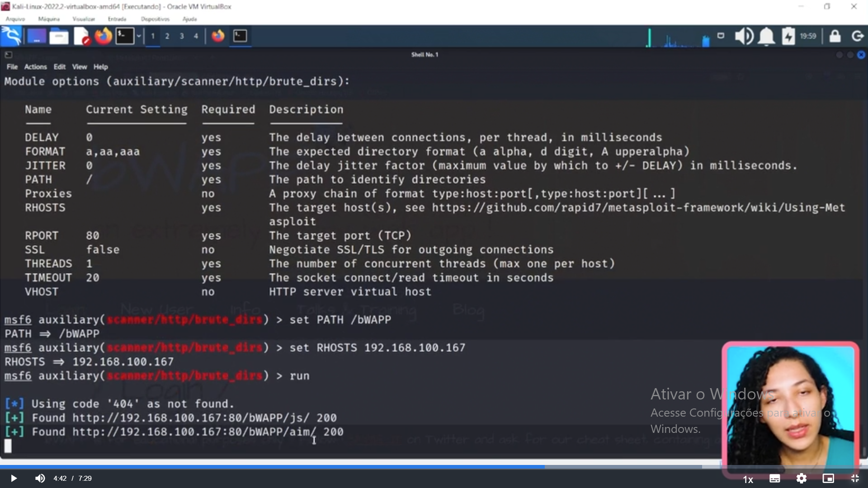Open the notifications bell icon

click(x=766, y=36)
